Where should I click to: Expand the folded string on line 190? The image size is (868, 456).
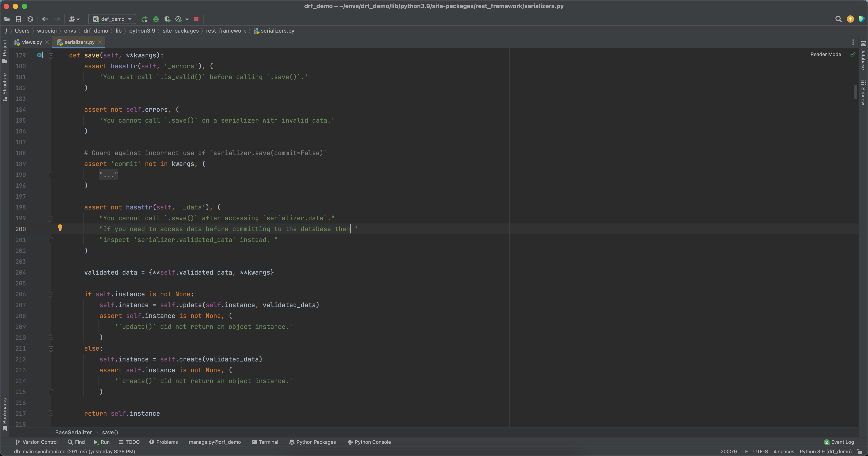51,175
